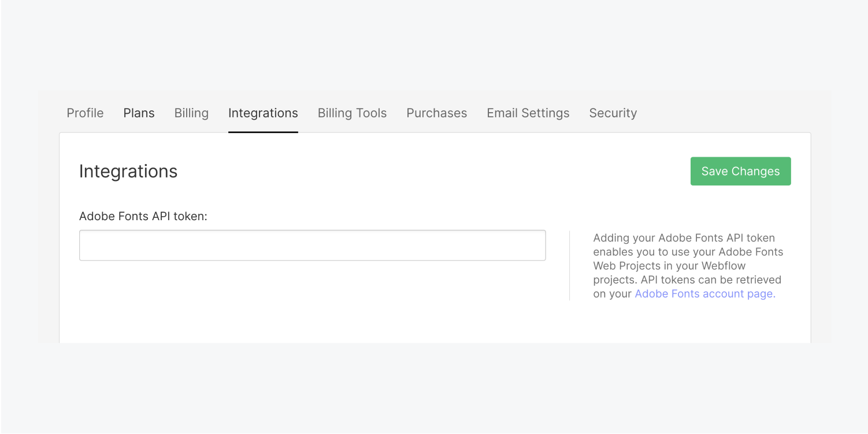Open the Billing Tools tab
868x434 pixels.
(x=352, y=113)
